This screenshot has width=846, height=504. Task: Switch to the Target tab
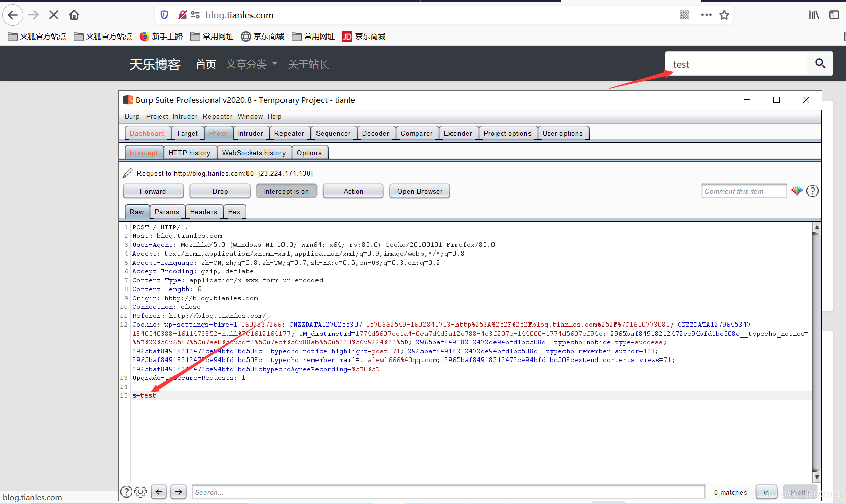tap(187, 133)
